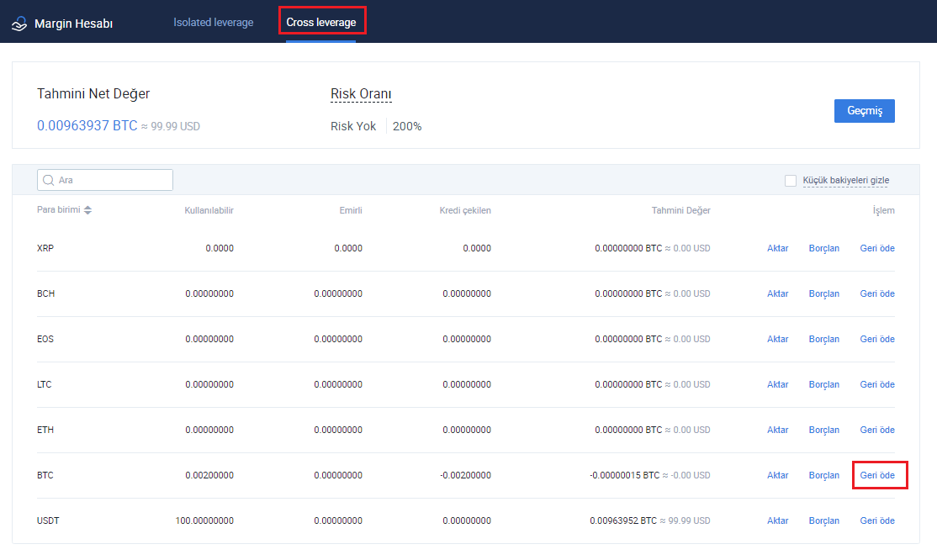937x560 pixels.
Task: Enable the Küçük bakiyeleri gizle checkbox
Action: [790, 181]
